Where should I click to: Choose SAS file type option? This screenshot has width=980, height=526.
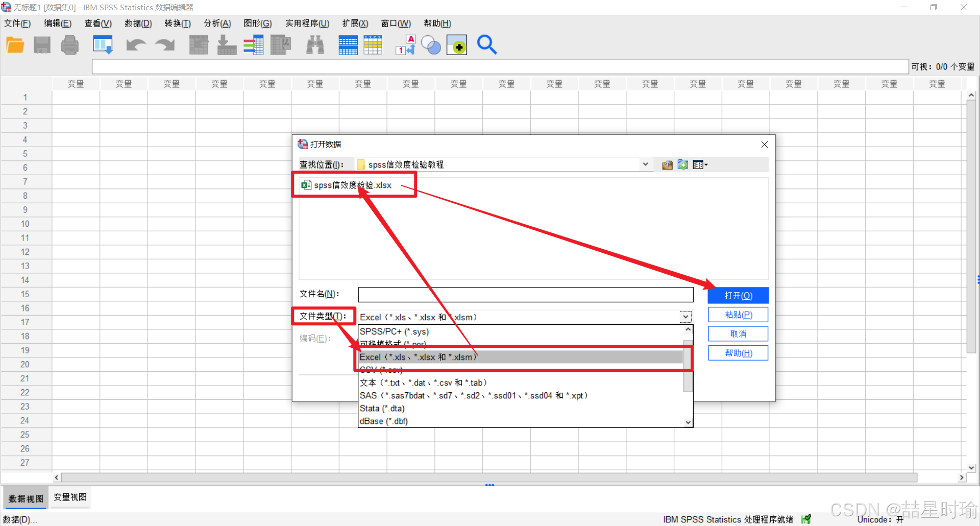(521, 395)
